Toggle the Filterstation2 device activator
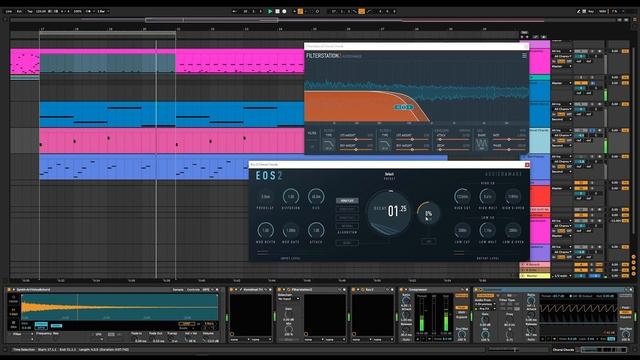 click(279, 290)
